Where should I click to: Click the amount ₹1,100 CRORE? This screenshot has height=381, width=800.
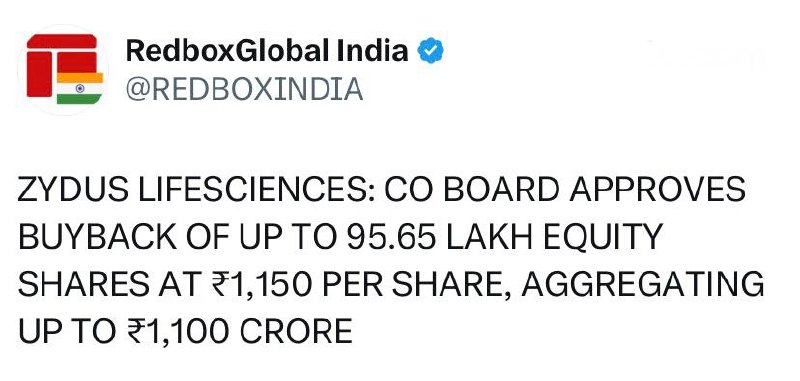[239, 332]
